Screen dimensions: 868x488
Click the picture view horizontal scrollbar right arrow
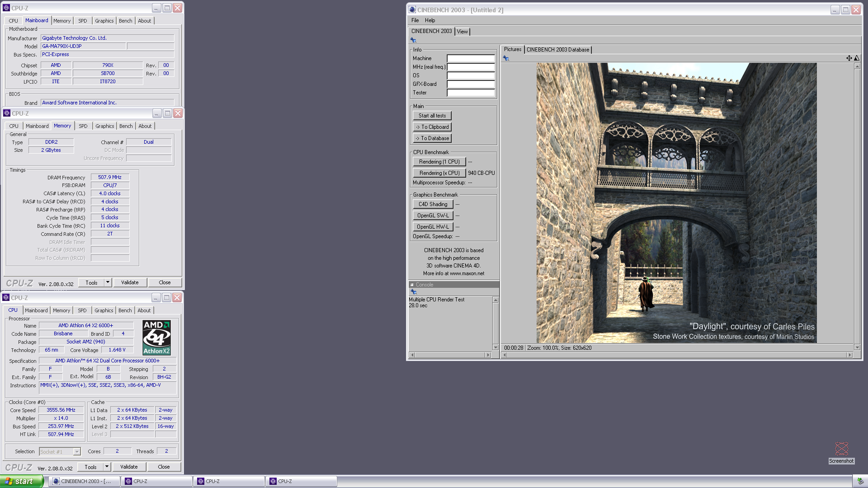(x=849, y=355)
